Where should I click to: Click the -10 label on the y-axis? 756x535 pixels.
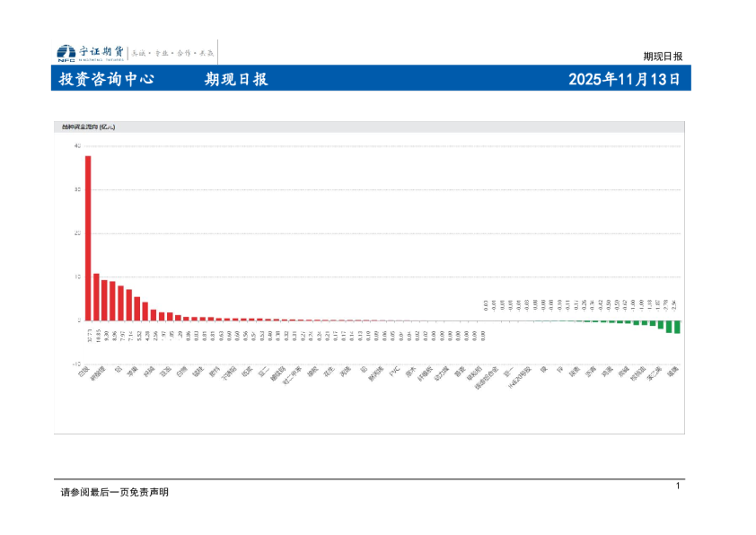click(76, 364)
